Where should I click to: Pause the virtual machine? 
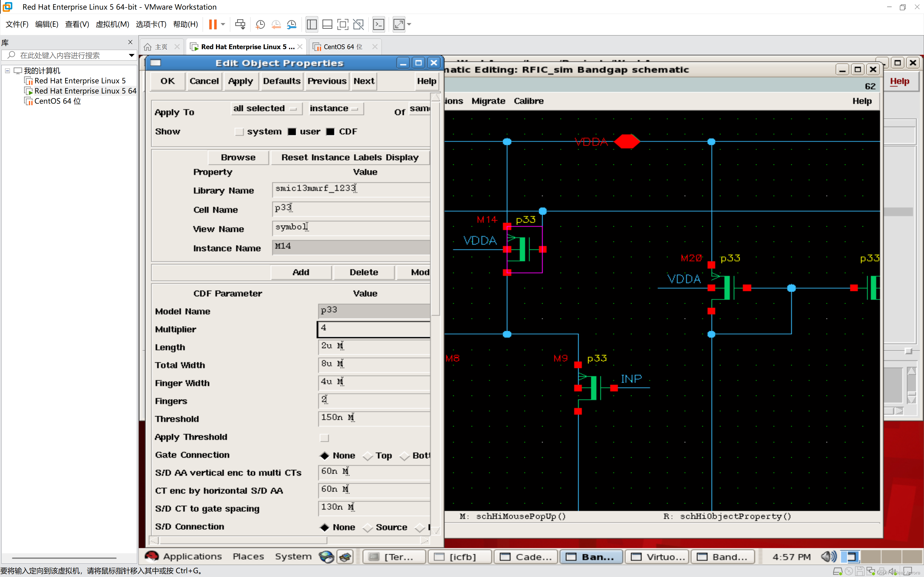pos(213,24)
